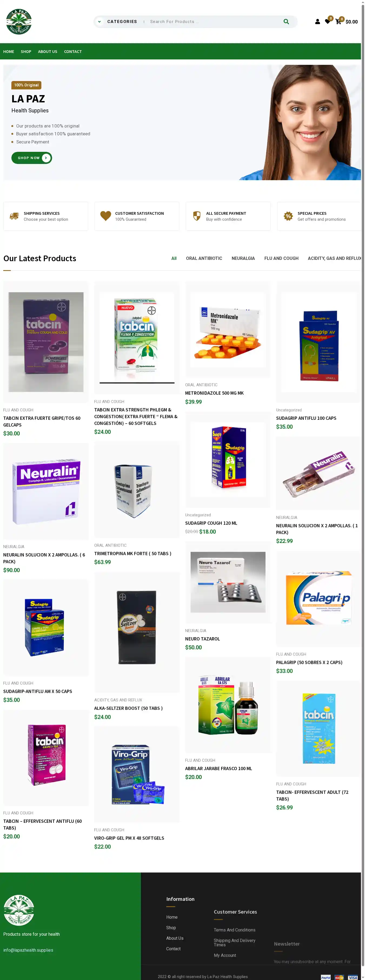
Task: Open the wishlist heart icon
Action: pos(327,22)
